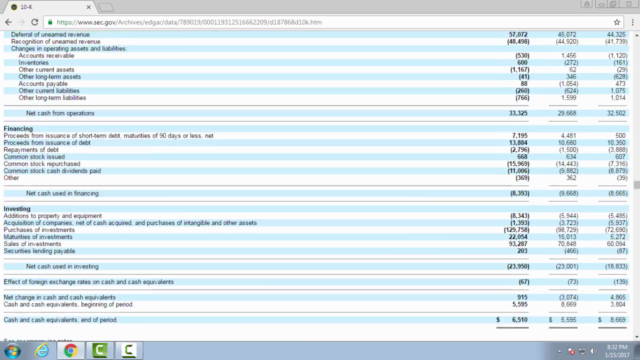Click the browser forward arrow
The image size is (640, 360).
pyautogui.click(x=22, y=22)
